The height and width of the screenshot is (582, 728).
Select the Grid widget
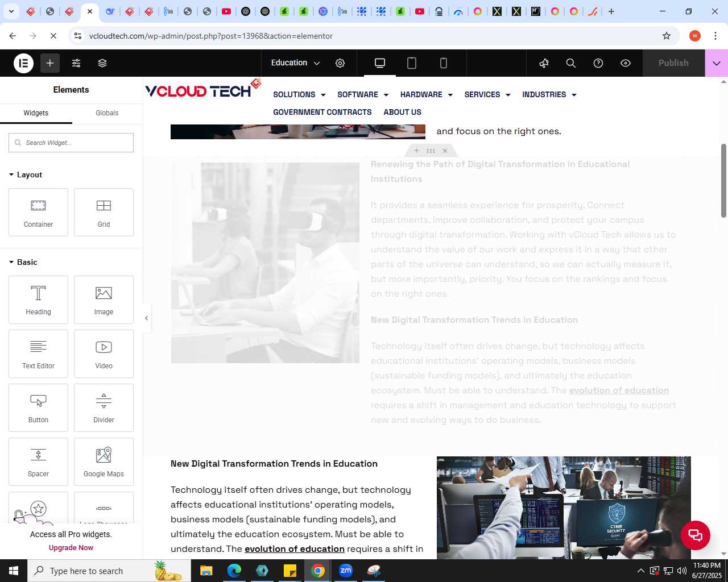pos(104,212)
